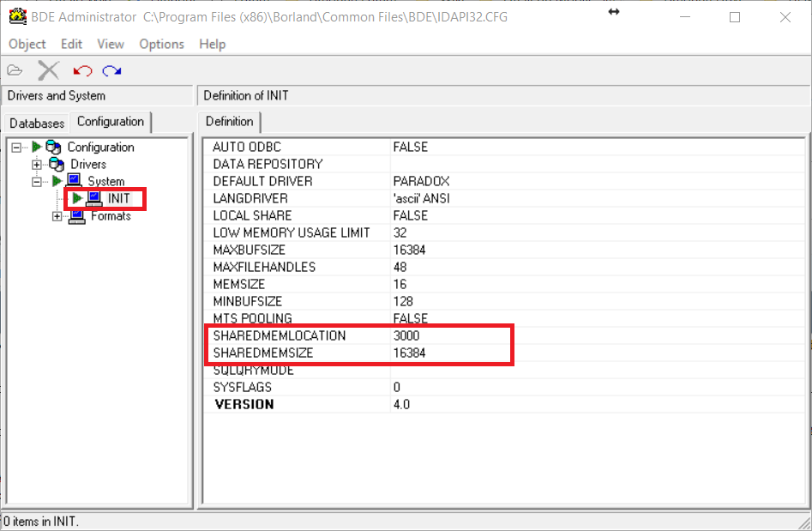Viewport: 812px width, 531px height.
Task: Click the MAXBUFSIZE value 16384
Action: pos(409,250)
